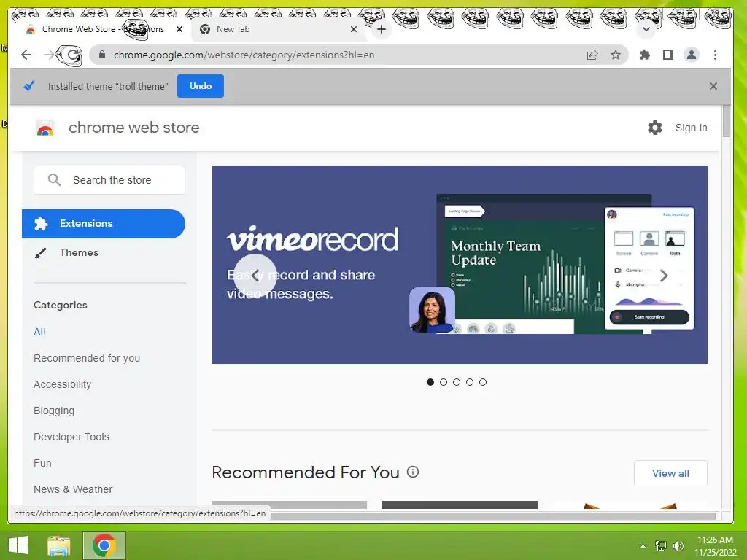
Task: Show previous carousel banner
Action: click(x=255, y=275)
